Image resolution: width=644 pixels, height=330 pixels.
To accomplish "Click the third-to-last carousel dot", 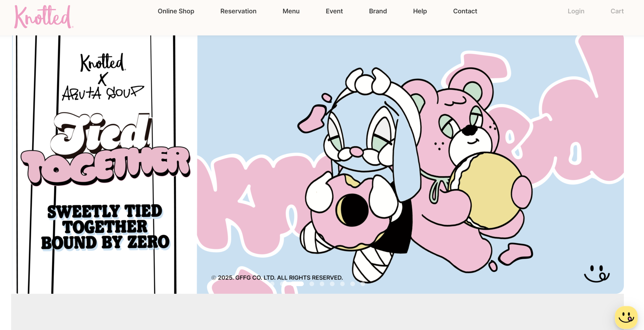I will pos(342,284).
